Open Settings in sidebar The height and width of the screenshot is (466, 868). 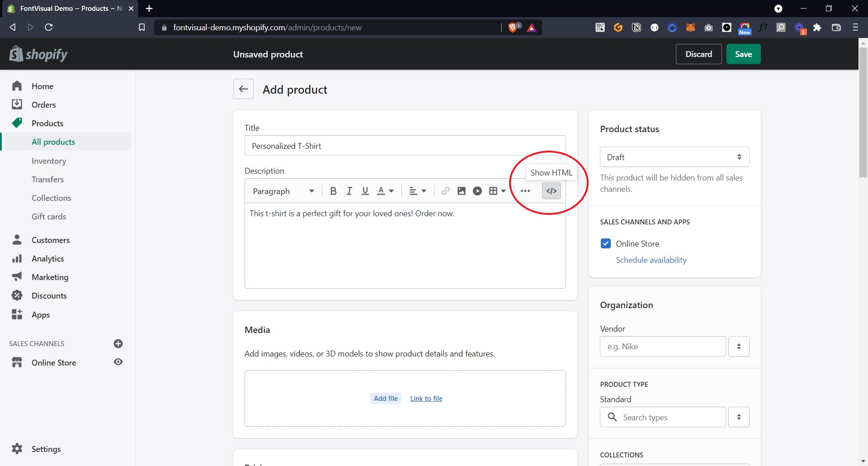point(46,449)
